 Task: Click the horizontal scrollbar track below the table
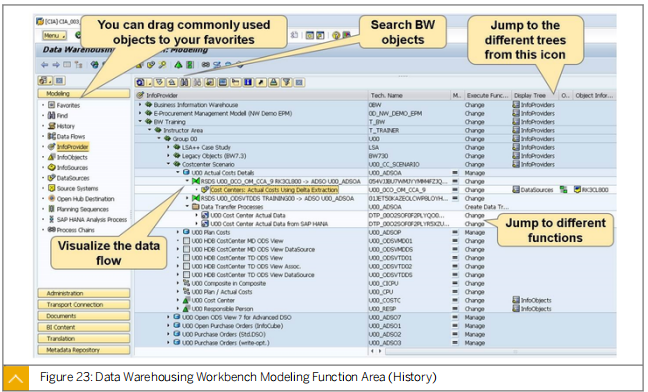coord(500,352)
